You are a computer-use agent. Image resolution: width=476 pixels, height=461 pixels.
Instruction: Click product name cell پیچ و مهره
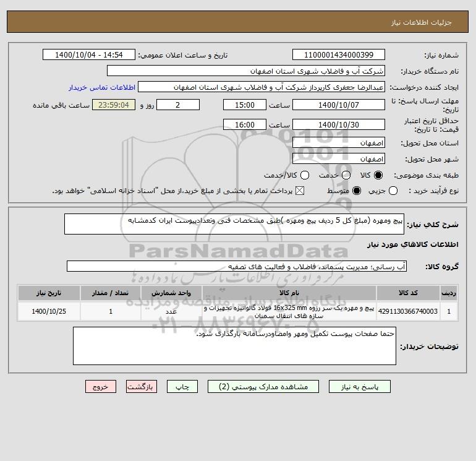[x=289, y=312]
